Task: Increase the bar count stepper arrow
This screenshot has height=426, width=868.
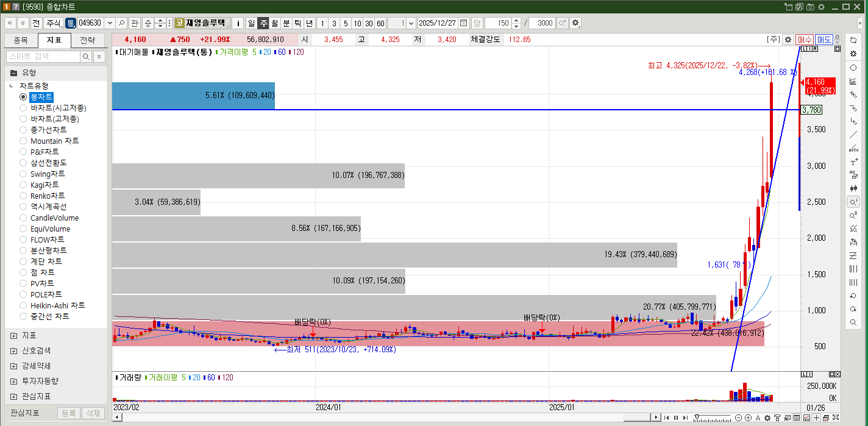Action: [516, 20]
